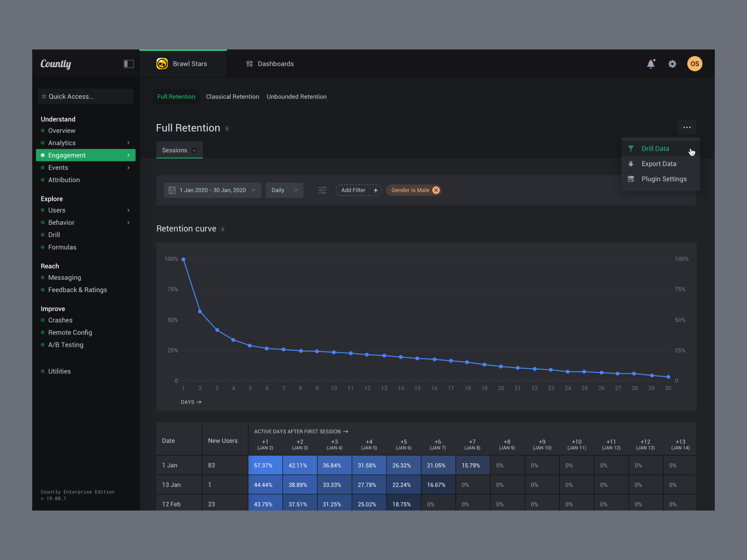This screenshot has height=560, width=747.
Task: Select Drill Data from the menu
Action: tap(655, 148)
